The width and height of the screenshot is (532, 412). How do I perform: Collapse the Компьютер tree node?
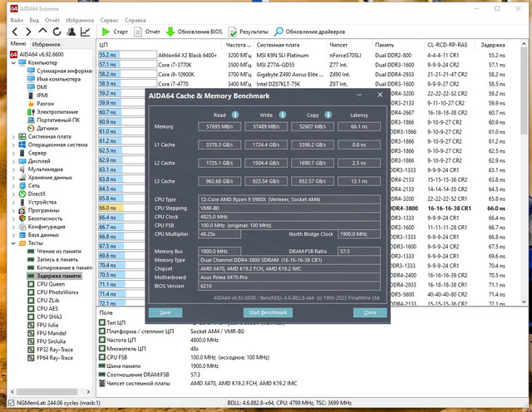[x=13, y=63]
